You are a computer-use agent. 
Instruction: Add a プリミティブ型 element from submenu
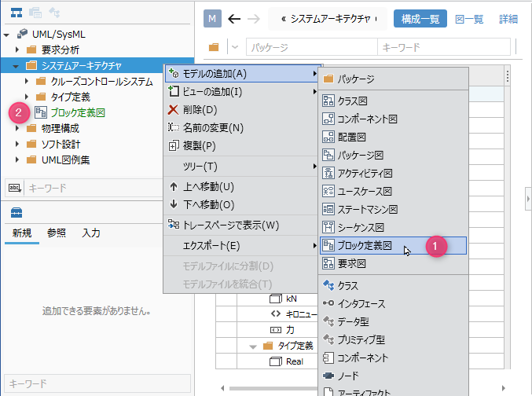click(x=394, y=339)
